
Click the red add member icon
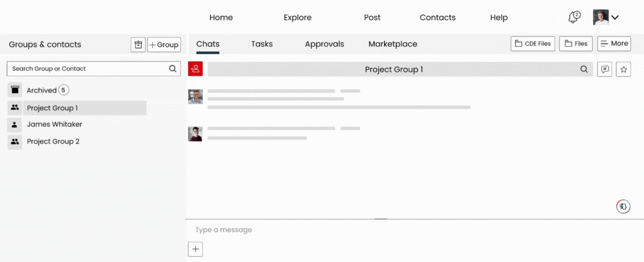(195, 69)
